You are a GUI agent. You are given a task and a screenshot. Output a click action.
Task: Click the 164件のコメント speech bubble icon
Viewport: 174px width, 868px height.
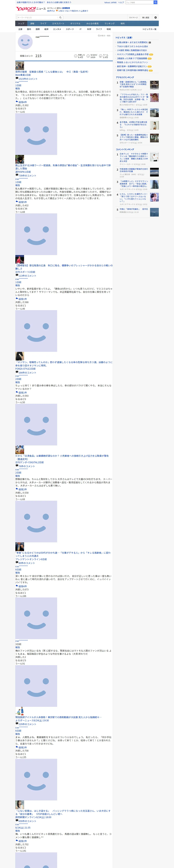click(17, 372)
